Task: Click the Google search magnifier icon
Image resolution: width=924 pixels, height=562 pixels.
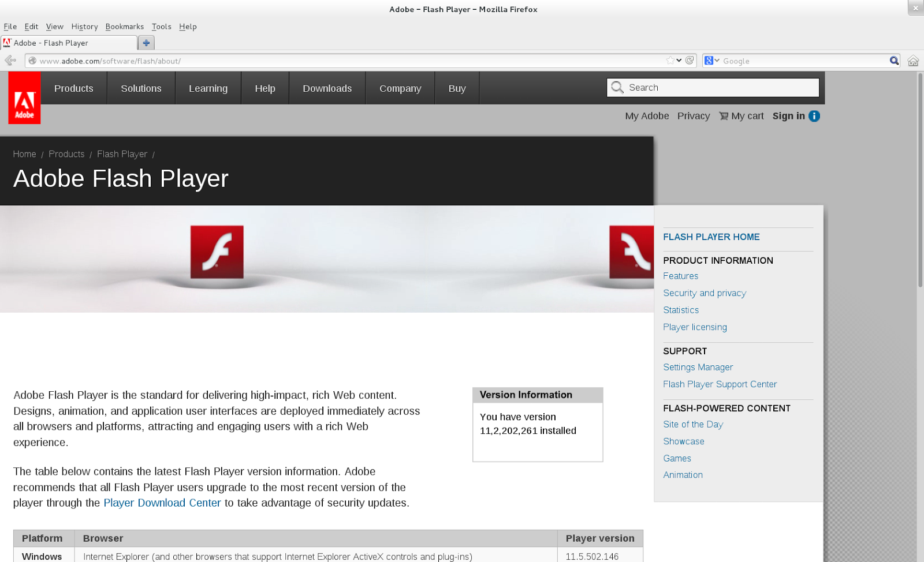Action: (894, 61)
